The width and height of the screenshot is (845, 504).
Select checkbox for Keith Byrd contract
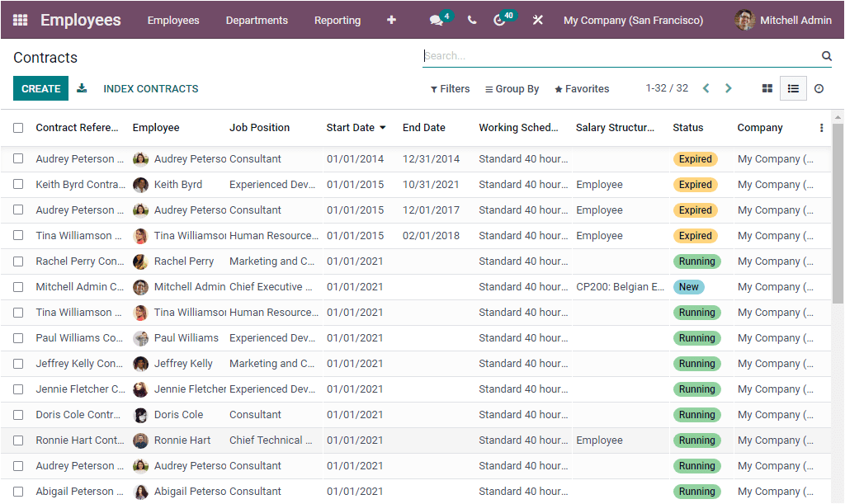[18, 185]
